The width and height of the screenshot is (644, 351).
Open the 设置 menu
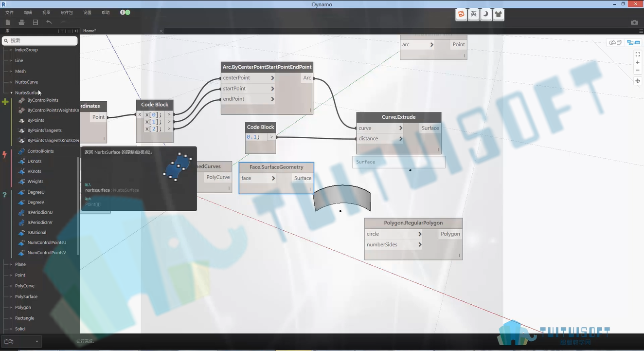[x=87, y=12]
